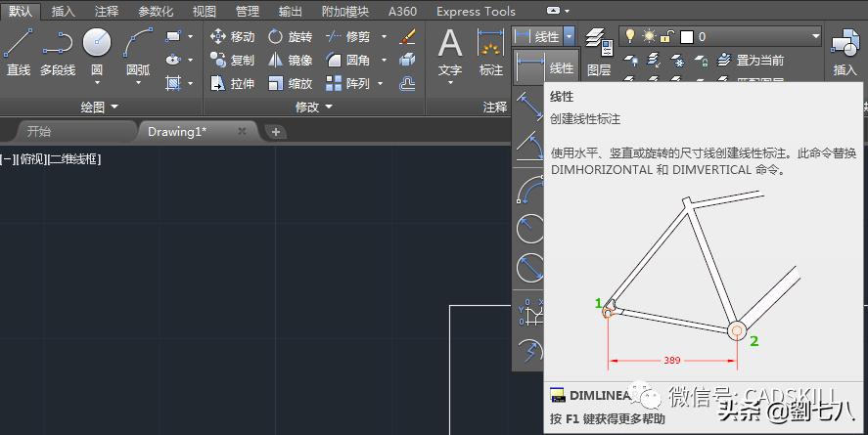Open rectangle tool dropdown arrow
868x435 pixels.
pyautogui.click(x=191, y=36)
